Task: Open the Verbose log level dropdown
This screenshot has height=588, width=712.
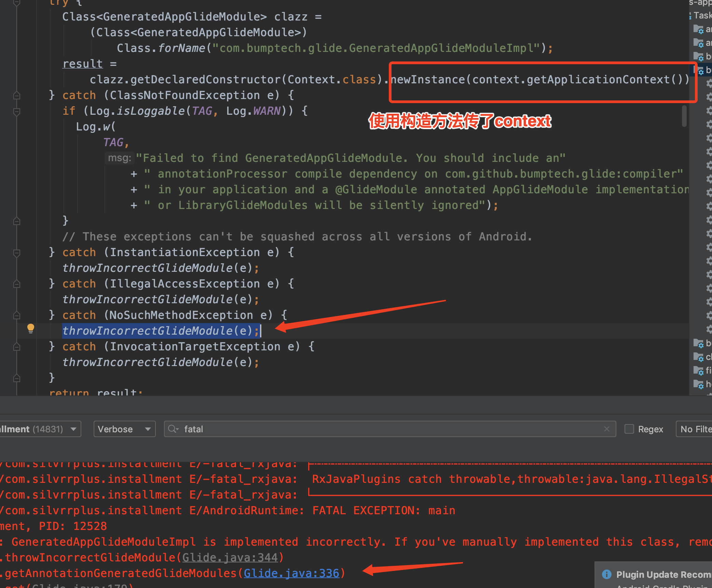Action: 124,429
